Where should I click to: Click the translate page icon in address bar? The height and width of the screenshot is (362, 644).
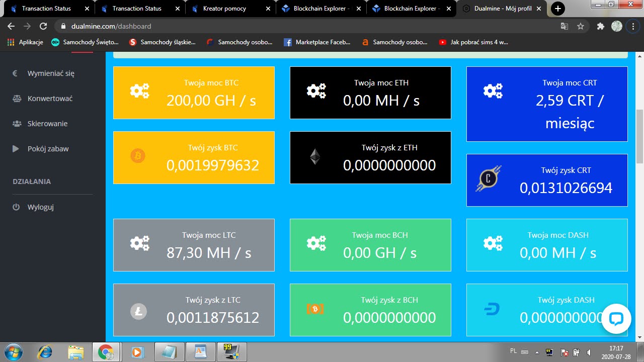(565, 26)
